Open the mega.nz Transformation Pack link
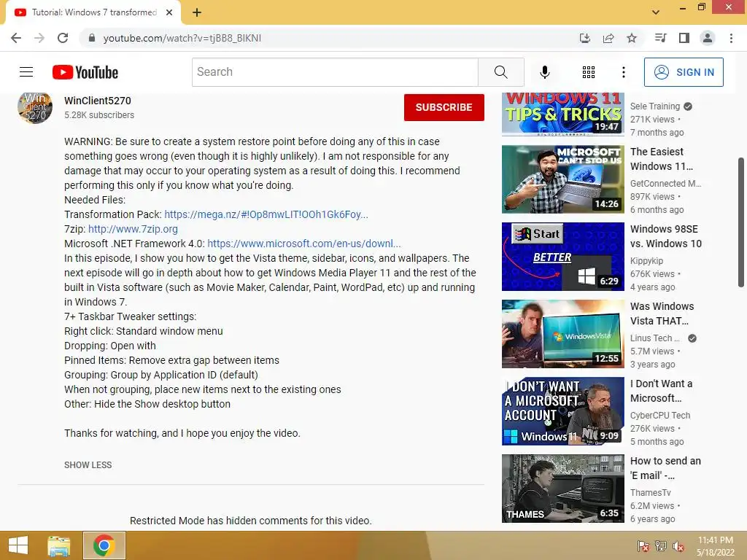 (266, 214)
